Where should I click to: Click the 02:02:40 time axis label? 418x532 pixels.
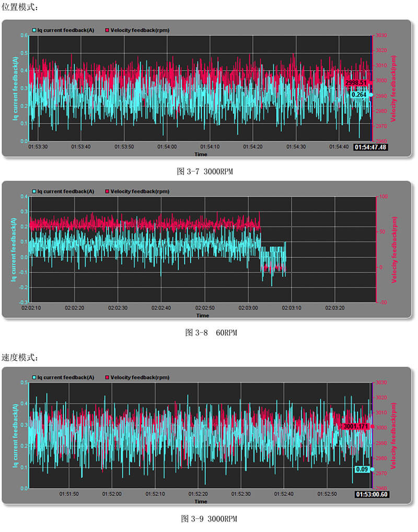point(161,308)
